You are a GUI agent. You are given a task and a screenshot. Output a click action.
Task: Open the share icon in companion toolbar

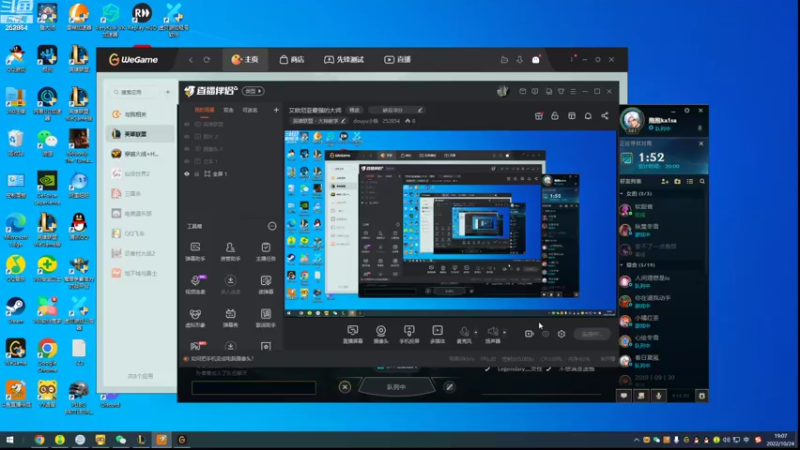pyautogui.click(x=605, y=116)
